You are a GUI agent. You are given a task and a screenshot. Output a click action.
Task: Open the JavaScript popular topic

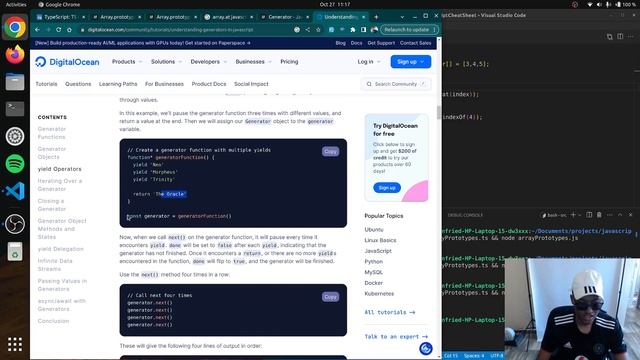pyautogui.click(x=378, y=251)
